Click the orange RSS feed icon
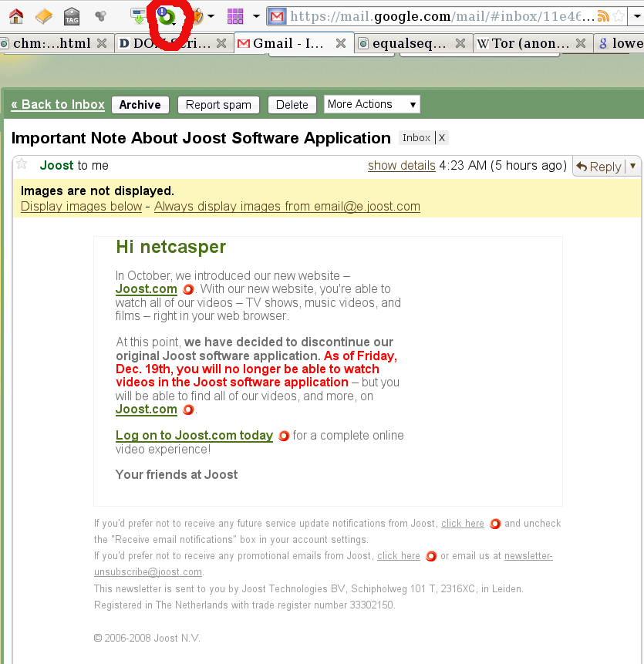The width and height of the screenshot is (644, 664). point(603,16)
